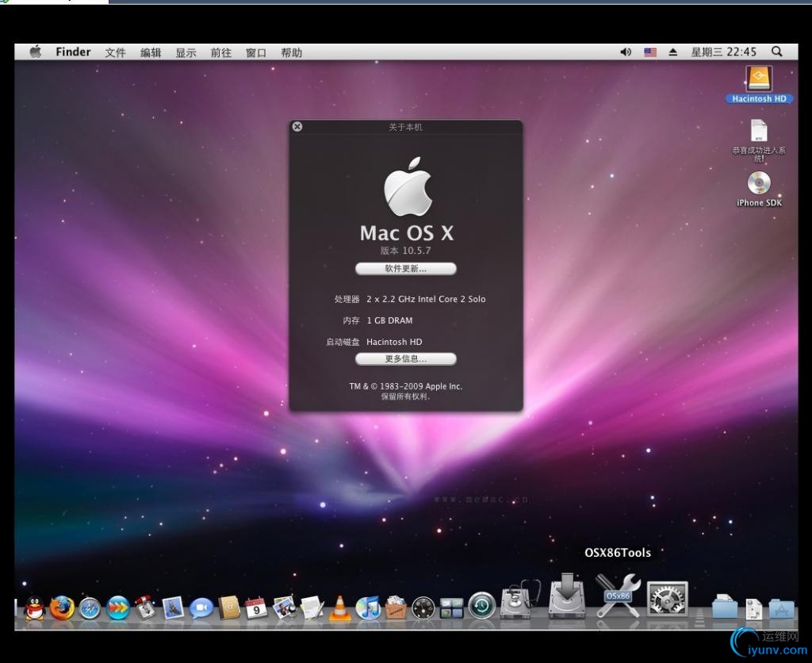Screen dimensions: 812x663
Task: Open Address Book in the Dock
Action: coord(229,607)
